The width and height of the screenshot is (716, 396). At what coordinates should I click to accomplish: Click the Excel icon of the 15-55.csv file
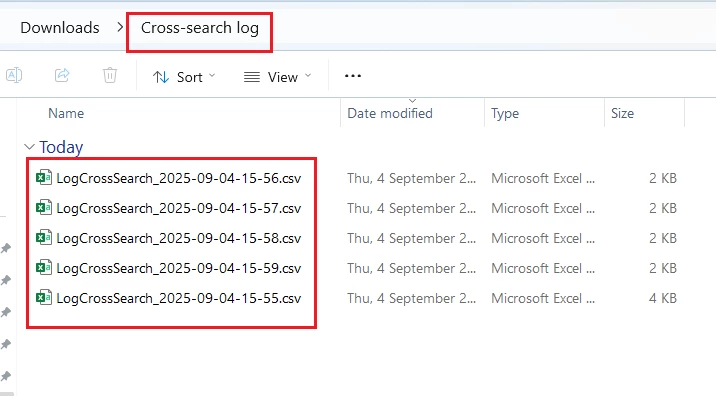click(x=44, y=298)
